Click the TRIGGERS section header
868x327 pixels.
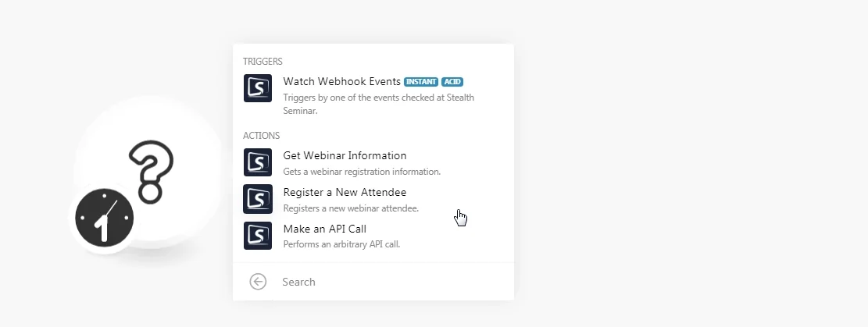(263, 62)
